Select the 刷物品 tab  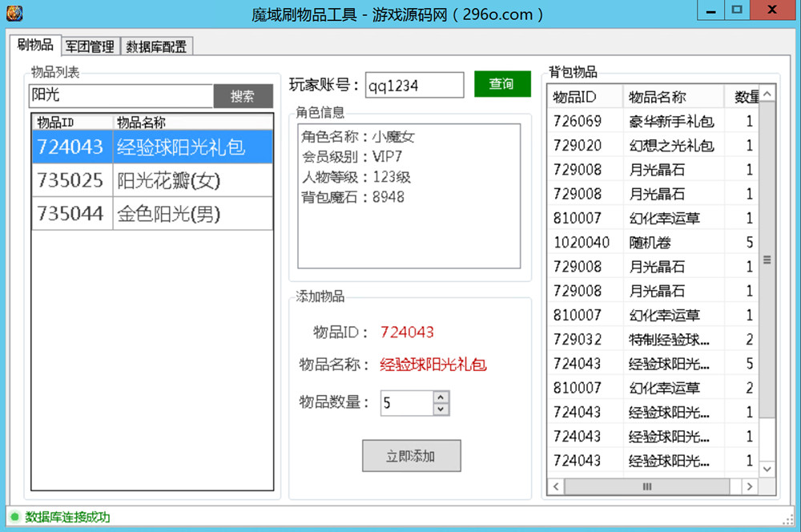coord(35,45)
